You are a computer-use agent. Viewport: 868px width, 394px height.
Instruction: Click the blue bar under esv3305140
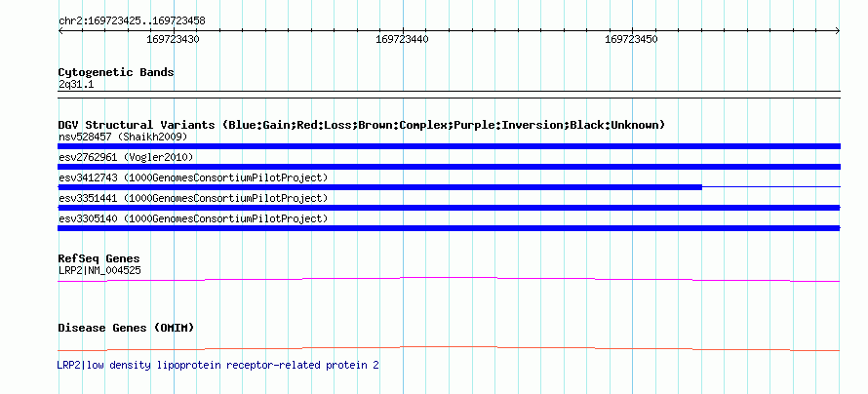[x=449, y=228]
